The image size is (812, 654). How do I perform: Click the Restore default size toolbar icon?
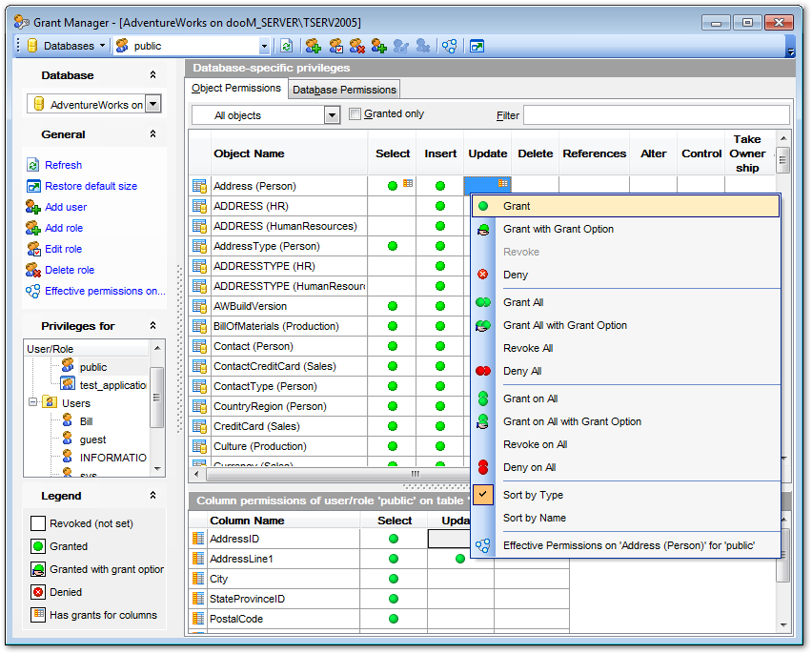tap(477, 46)
